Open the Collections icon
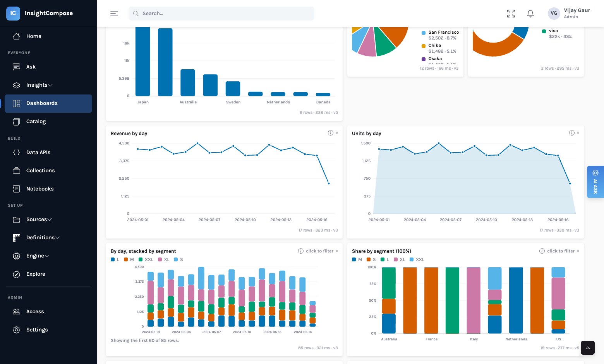 16,171
